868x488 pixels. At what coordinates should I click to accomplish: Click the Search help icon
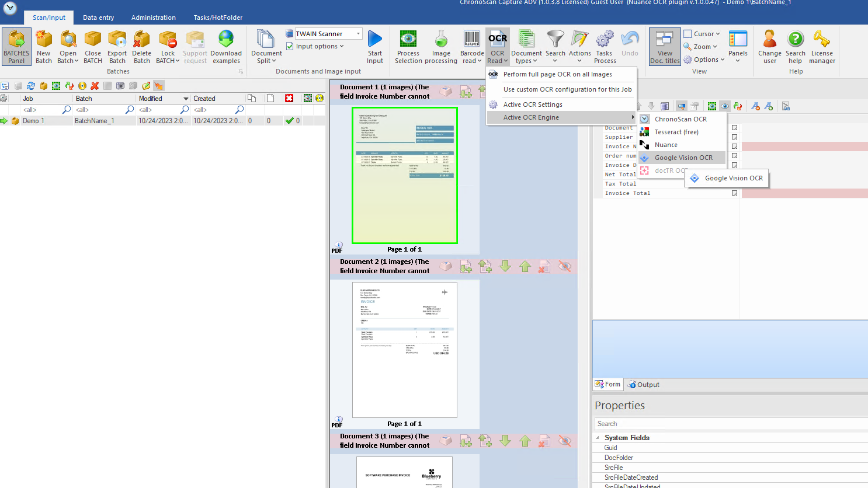(795, 40)
